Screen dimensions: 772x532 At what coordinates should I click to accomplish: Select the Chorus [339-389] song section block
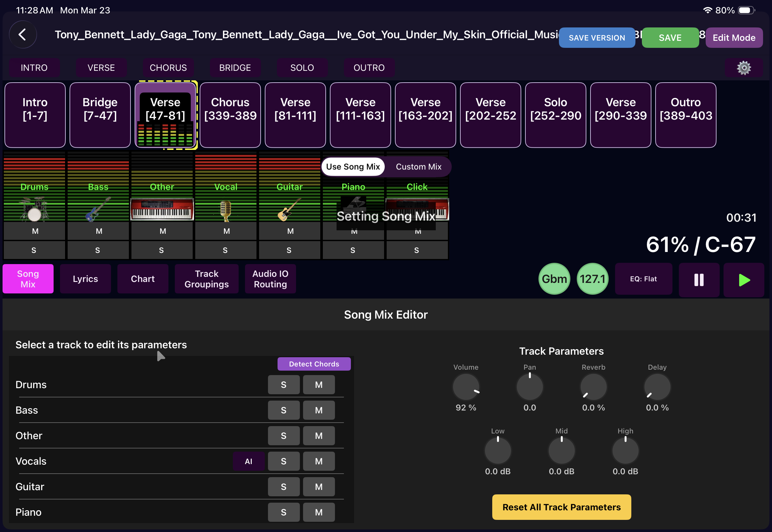click(x=230, y=115)
